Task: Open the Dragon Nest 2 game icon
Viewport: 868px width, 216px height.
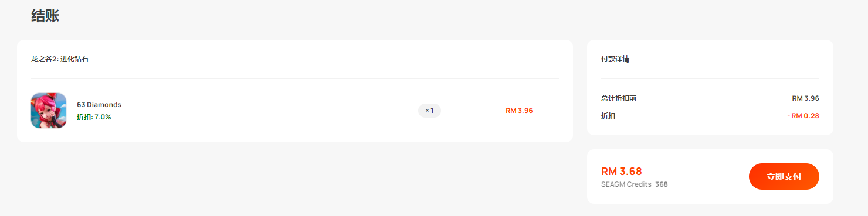Action: (x=49, y=111)
